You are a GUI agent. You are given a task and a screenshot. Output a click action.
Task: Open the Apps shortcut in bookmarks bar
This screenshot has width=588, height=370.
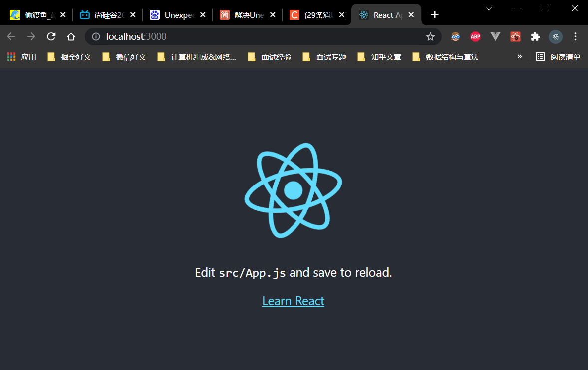tap(22, 57)
